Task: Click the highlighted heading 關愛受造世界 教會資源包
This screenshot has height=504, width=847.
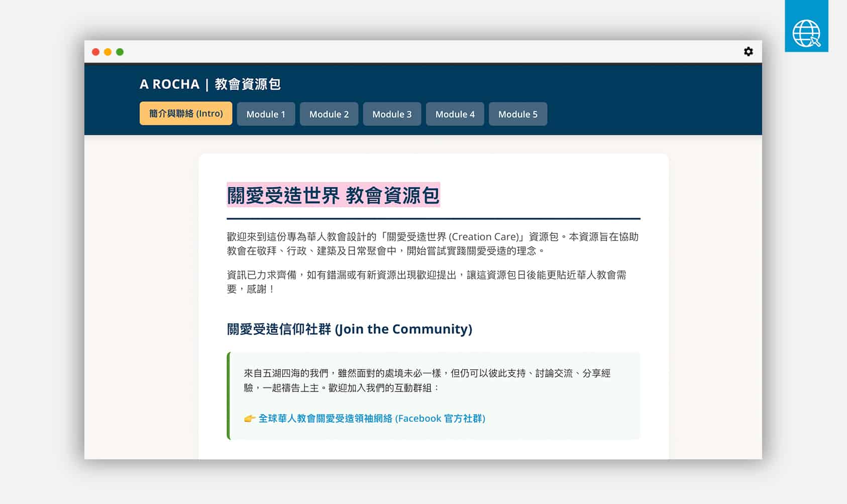Action: point(333,195)
